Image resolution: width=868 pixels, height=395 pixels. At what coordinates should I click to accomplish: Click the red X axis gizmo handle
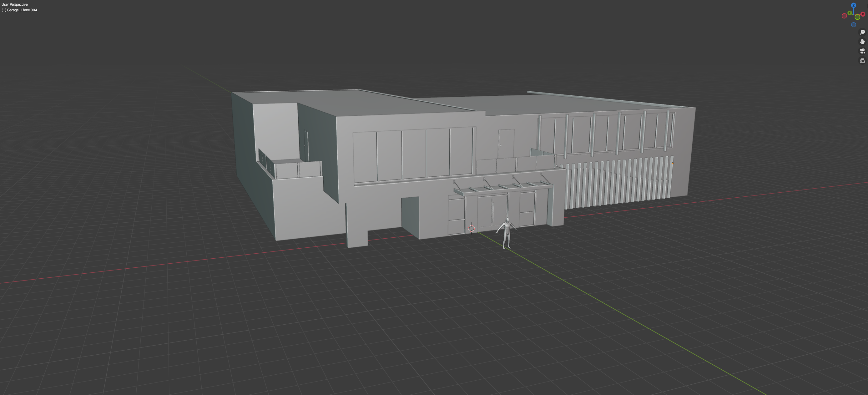863,14
